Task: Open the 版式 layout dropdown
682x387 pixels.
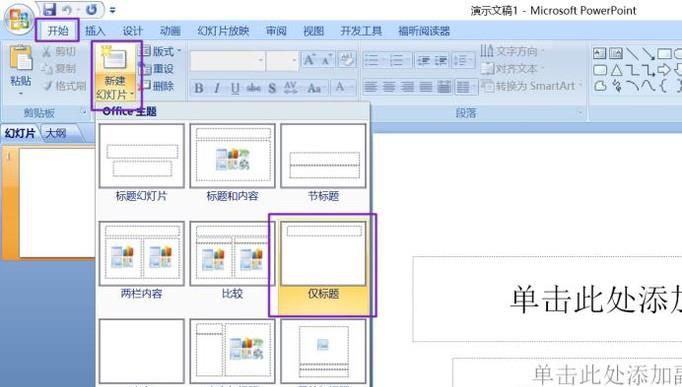Action: coord(160,51)
